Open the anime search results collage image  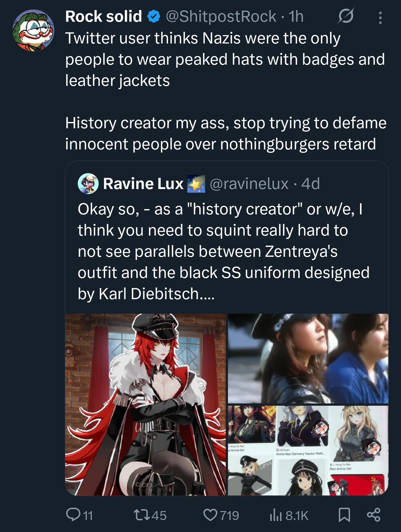click(x=308, y=451)
